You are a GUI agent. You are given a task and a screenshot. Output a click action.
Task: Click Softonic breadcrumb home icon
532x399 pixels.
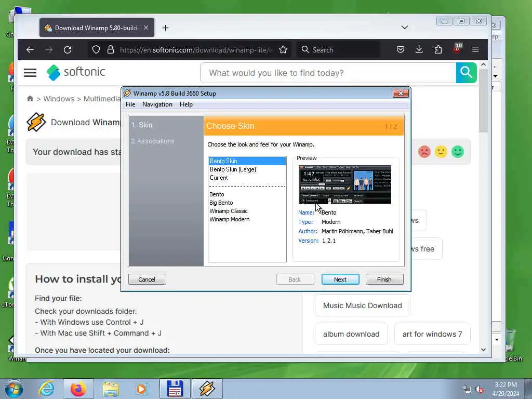pyautogui.click(x=30, y=98)
